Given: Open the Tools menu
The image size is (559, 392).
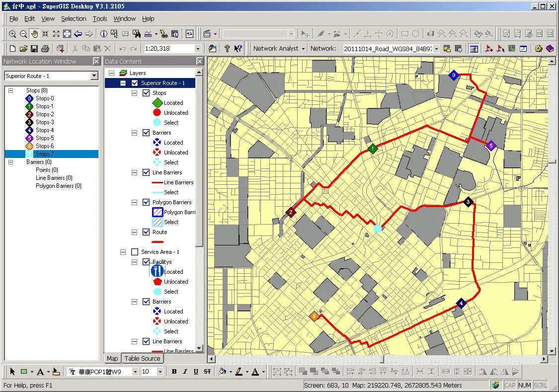Looking at the screenshot, I should point(100,19).
